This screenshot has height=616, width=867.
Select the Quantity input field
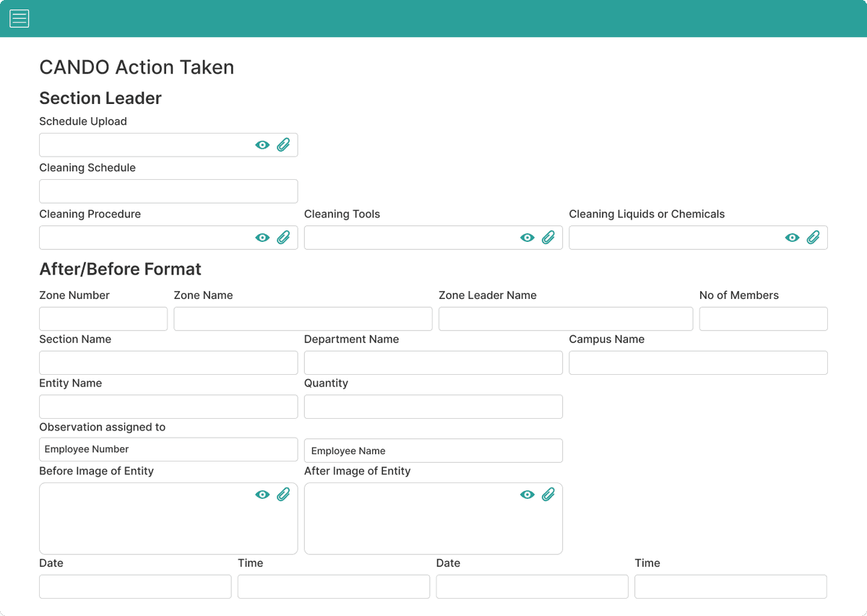[x=433, y=407]
